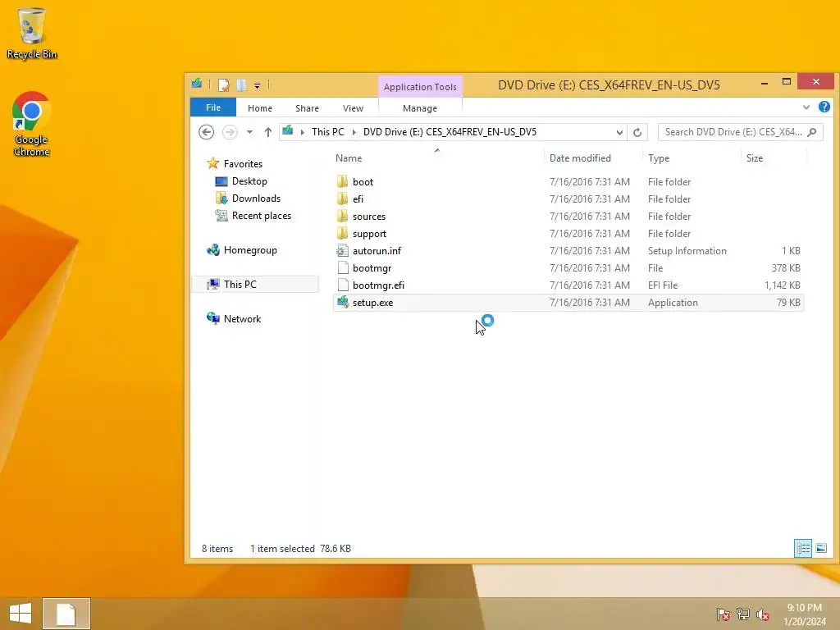Open Action Center flag tray icon
The image size is (840, 630).
[x=724, y=614]
